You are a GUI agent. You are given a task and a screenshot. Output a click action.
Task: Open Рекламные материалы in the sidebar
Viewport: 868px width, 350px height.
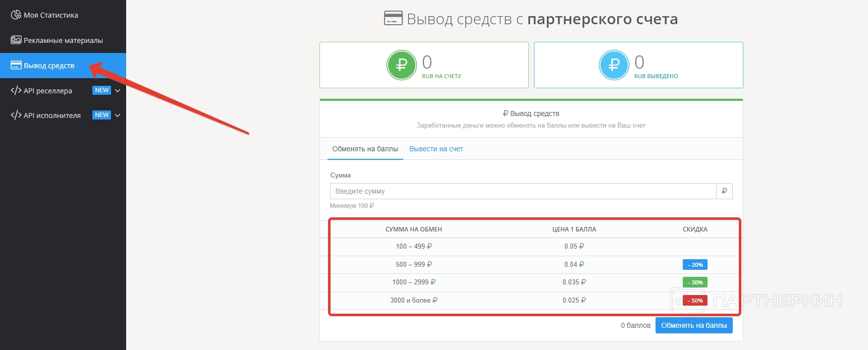pos(63,40)
